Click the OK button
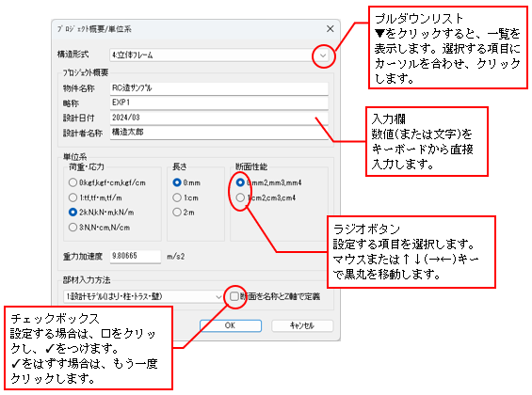This screenshot has width=532, height=395. 231,325
